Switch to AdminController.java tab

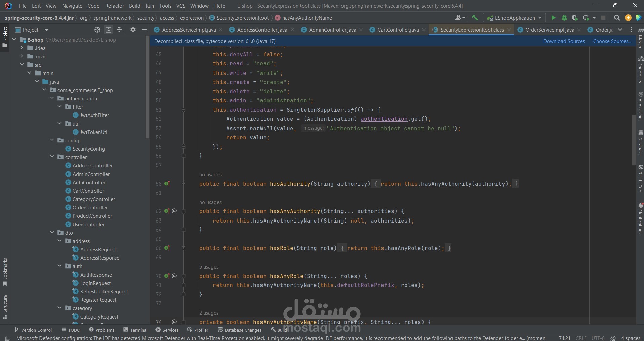pos(332,30)
